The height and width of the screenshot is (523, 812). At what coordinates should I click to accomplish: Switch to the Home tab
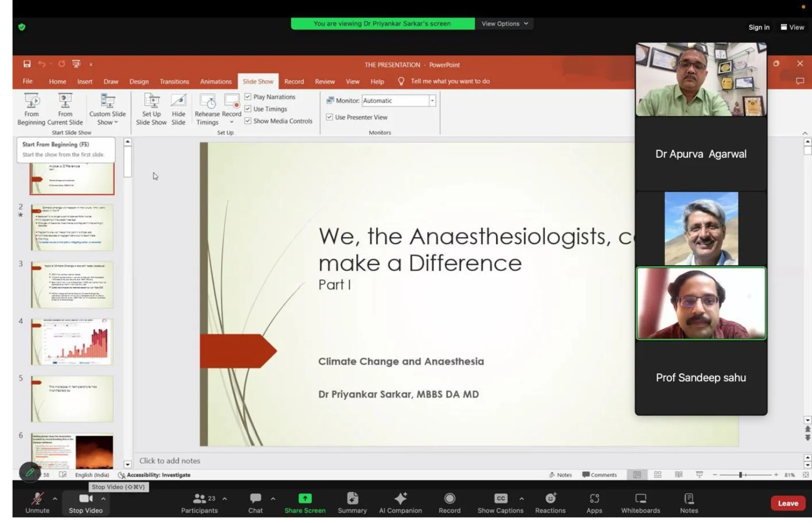(57, 81)
